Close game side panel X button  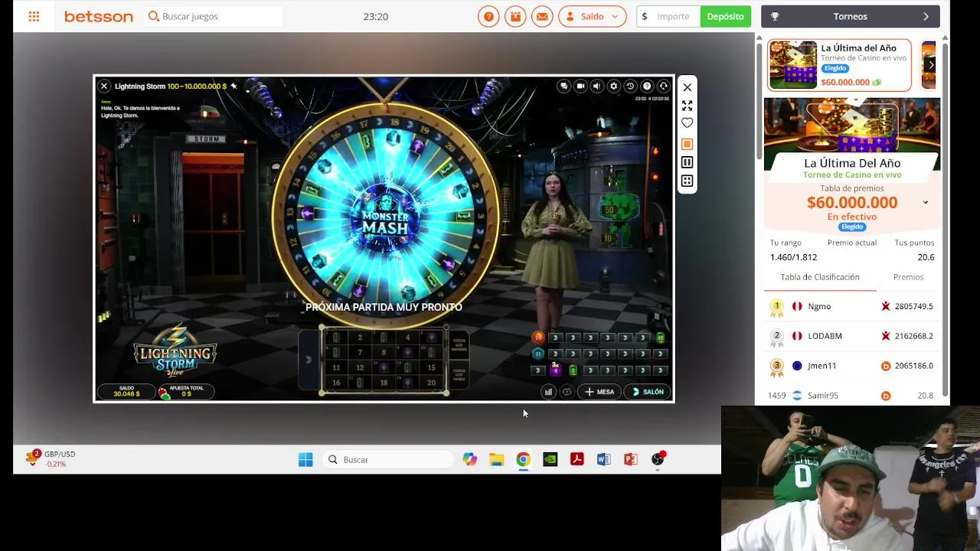point(687,87)
